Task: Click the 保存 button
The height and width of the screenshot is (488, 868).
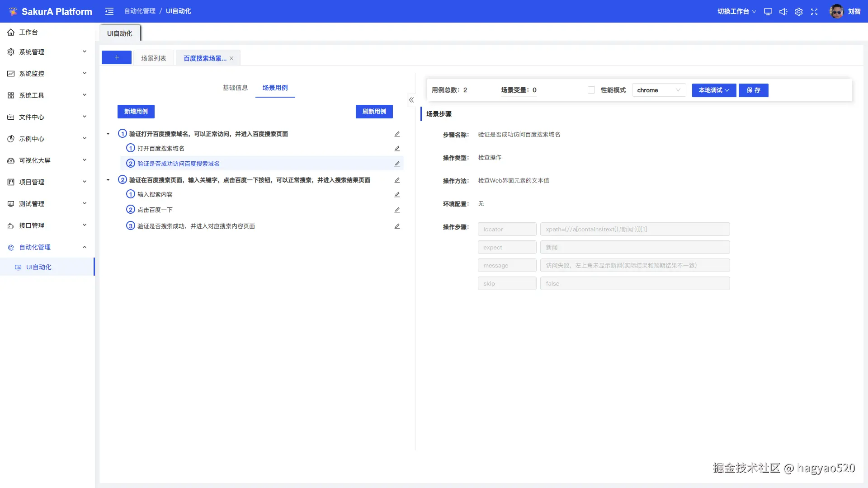Action: point(753,90)
